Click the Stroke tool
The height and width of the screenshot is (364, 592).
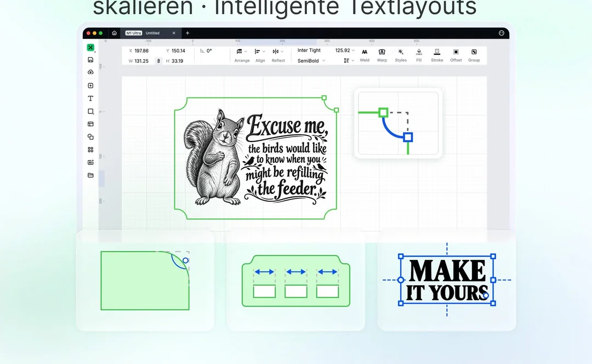pyautogui.click(x=437, y=55)
